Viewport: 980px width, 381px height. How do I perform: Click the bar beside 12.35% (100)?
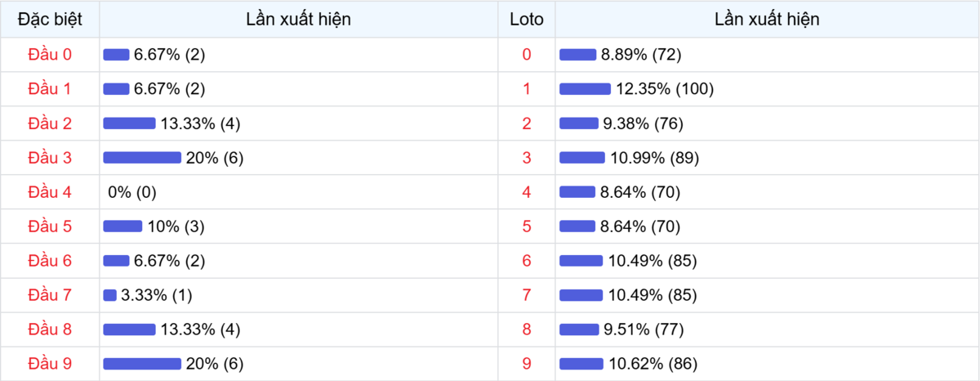coord(585,89)
